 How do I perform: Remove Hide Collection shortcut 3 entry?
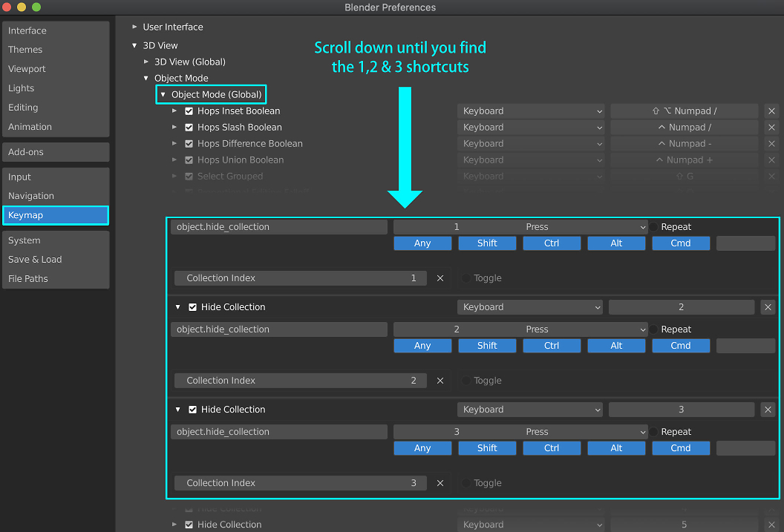(x=768, y=410)
